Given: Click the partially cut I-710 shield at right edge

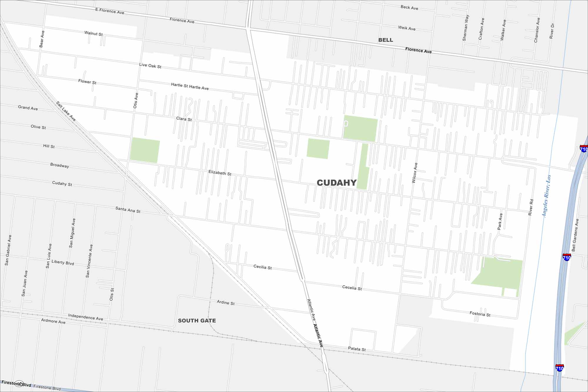Looking at the screenshot, I should (x=584, y=149).
